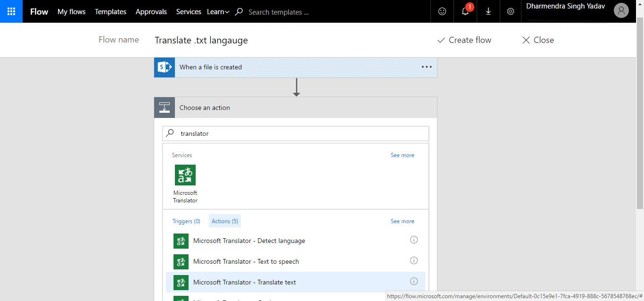The height and width of the screenshot is (301, 644).
Task: Click the action search box with 'translator'
Action: tap(296, 134)
